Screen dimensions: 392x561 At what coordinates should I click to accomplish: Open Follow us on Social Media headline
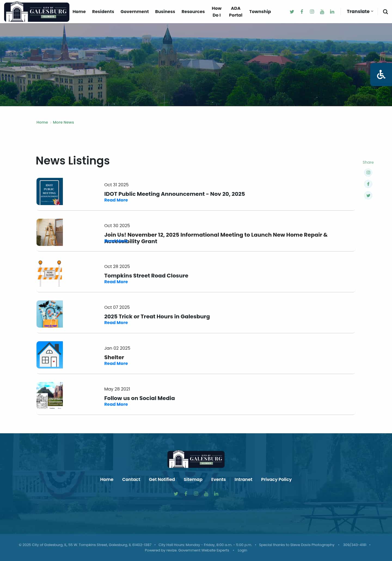pos(139,398)
